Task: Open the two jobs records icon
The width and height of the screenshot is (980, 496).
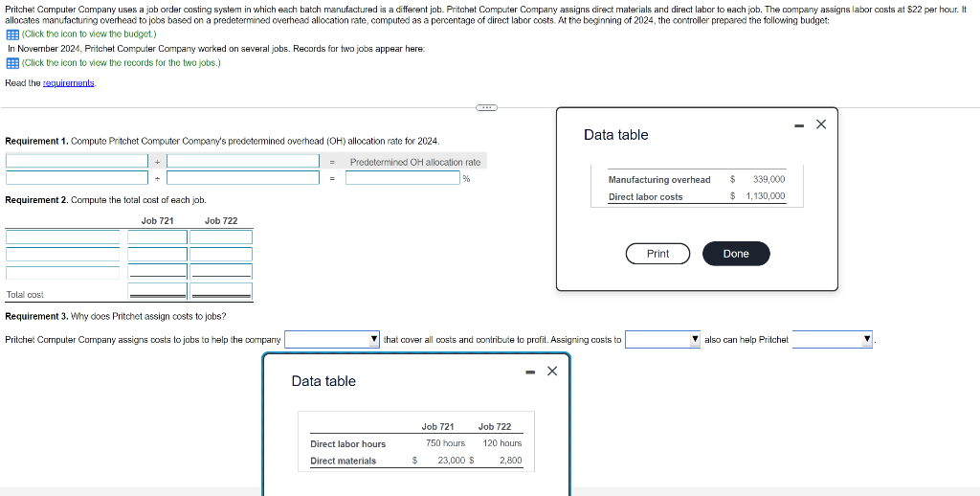Action: point(11,63)
